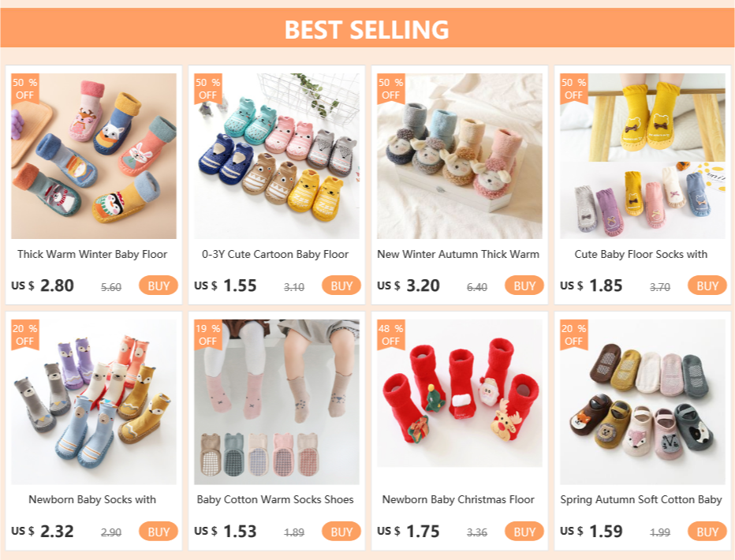Image resolution: width=735 pixels, height=560 pixels.
Task: Click BUY for Newborn Baby Christmas Floor socks
Action: (x=524, y=532)
